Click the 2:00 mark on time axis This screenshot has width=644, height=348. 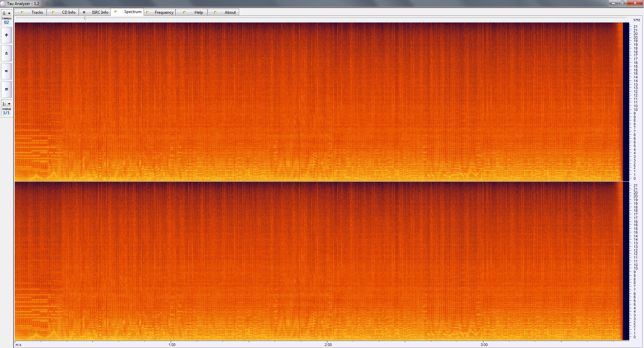(328, 344)
